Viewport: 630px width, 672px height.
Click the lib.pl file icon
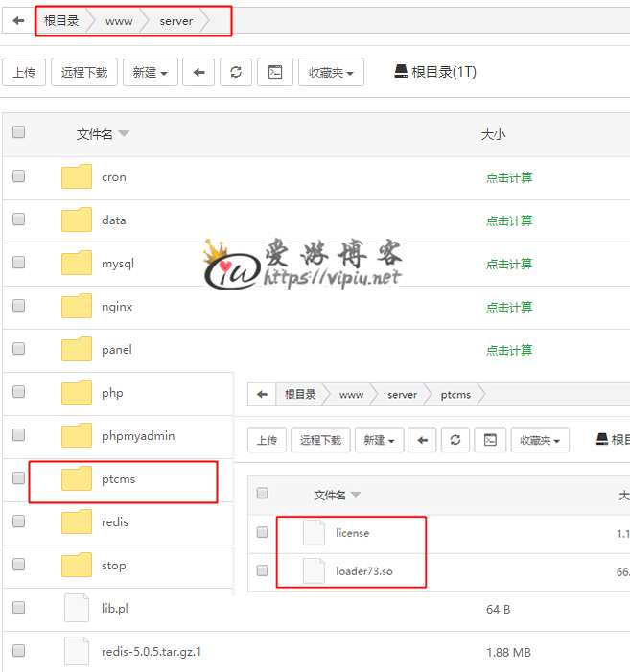[x=77, y=608]
